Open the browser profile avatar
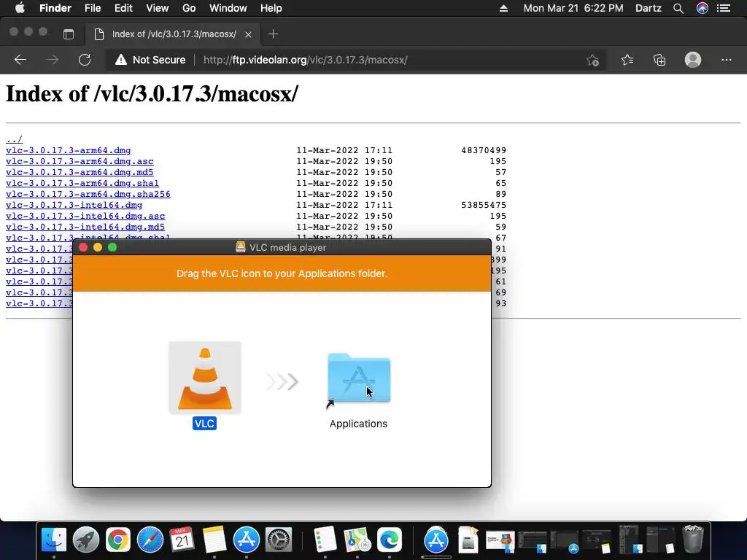Screen dimensions: 747x560 point(693,60)
